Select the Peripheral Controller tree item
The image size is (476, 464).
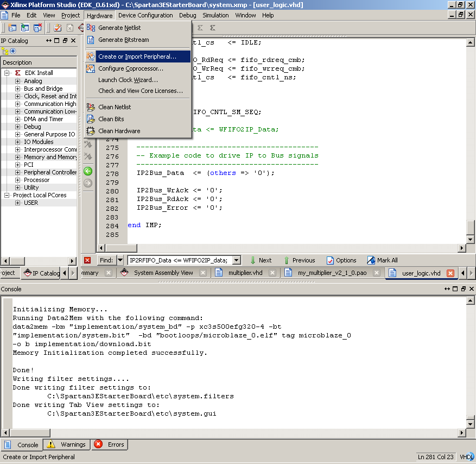[50, 172]
